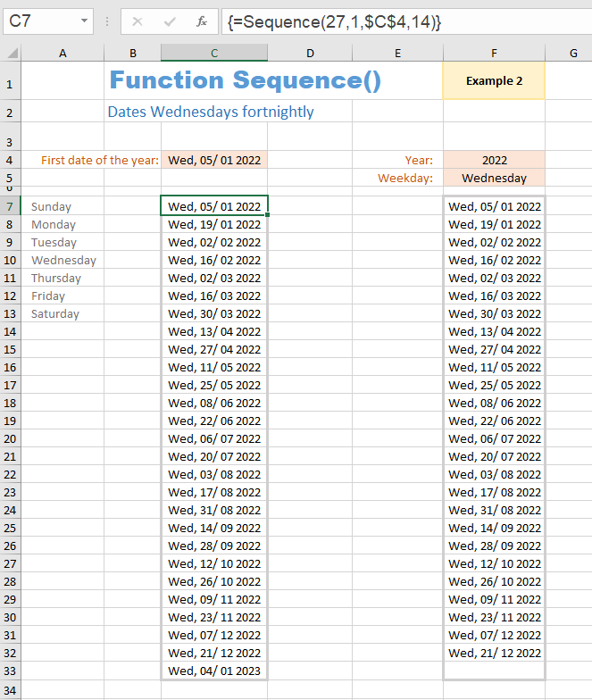The image size is (592, 700).
Task: Select cell F9 showing Wed, 02/ 02 2022
Action: pos(494,242)
